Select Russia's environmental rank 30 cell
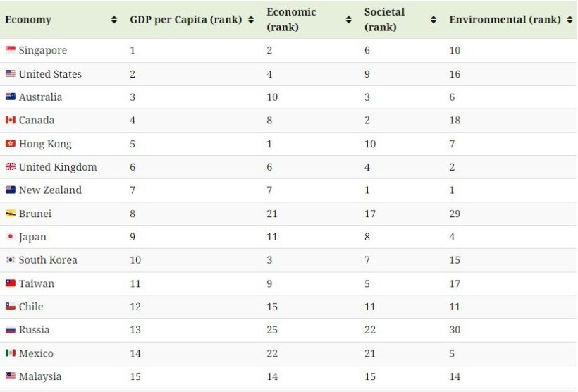Screen dimensions: 578x392 click(x=455, y=330)
